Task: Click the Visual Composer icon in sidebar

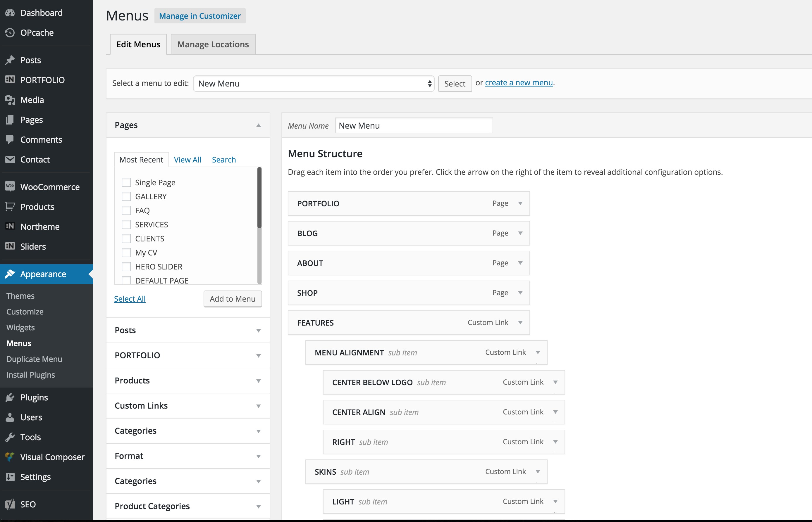Action: pos(9,456)
